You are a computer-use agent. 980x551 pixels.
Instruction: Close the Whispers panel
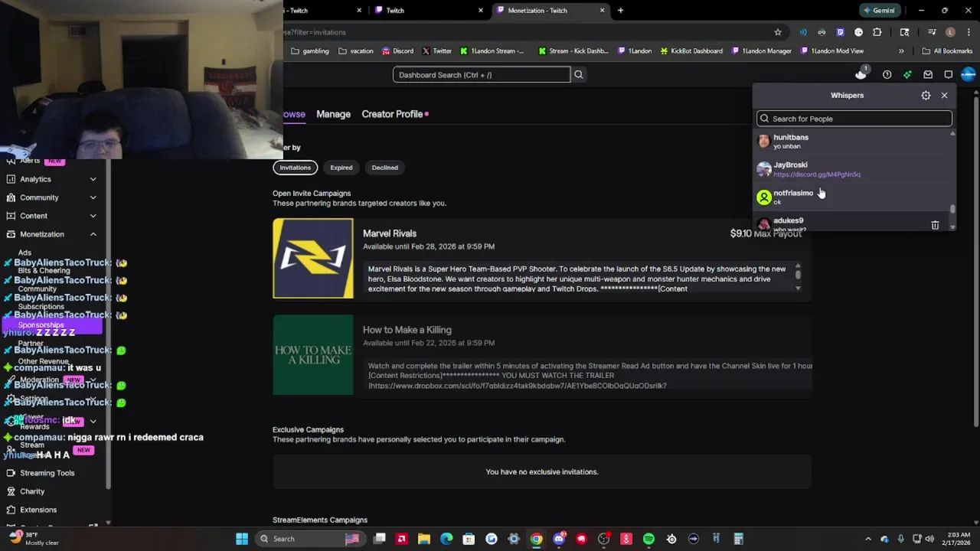click(944, 96)
